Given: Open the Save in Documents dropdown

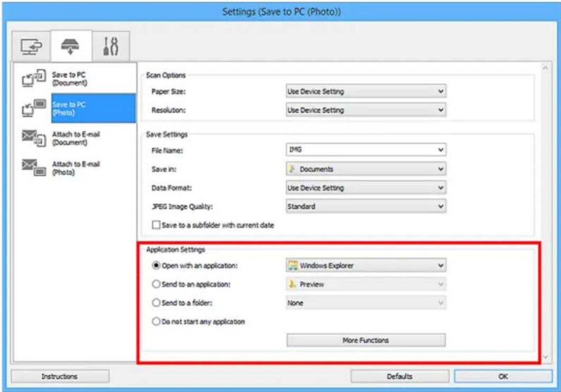Looking at the screenshot, I should click(x=366, y=169).
